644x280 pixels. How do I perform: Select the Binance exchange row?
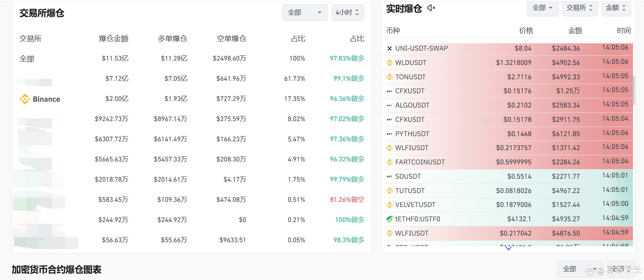(192, 99)
